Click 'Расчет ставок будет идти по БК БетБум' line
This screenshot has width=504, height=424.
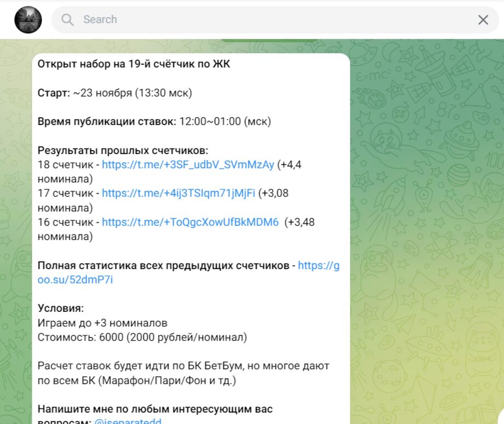[x=183, y=366]
